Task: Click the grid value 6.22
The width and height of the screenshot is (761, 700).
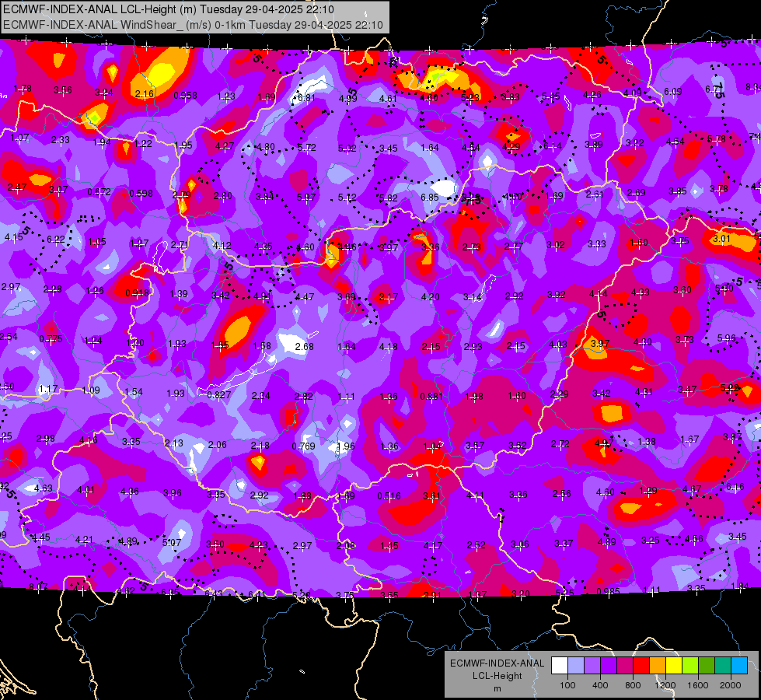Action: point(56,239)
